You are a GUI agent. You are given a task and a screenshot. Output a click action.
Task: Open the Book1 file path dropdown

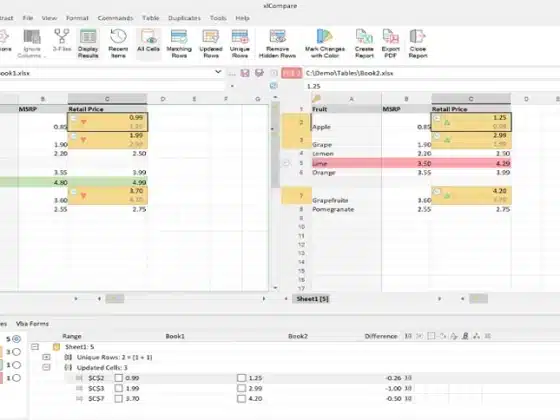tap(218, 72)
